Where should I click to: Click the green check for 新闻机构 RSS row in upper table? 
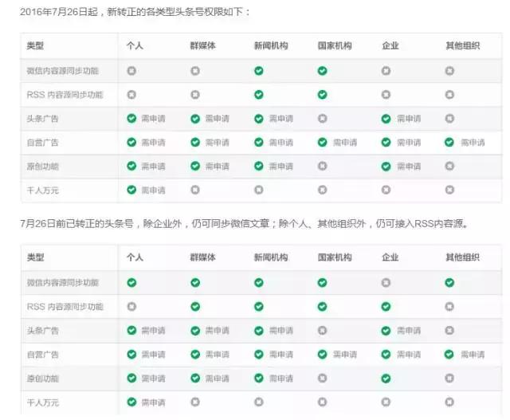(258, 95)
